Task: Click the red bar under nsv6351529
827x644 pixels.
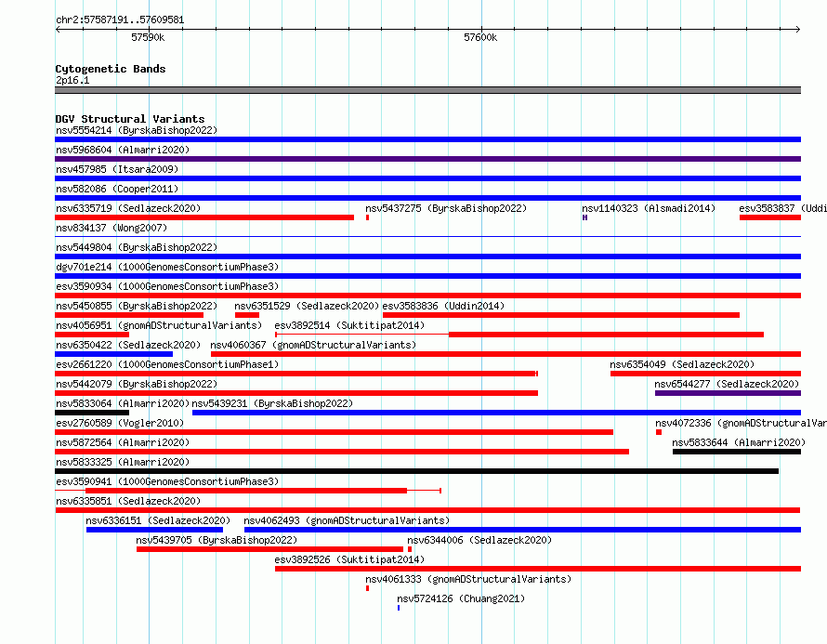Action: (247, 315)
